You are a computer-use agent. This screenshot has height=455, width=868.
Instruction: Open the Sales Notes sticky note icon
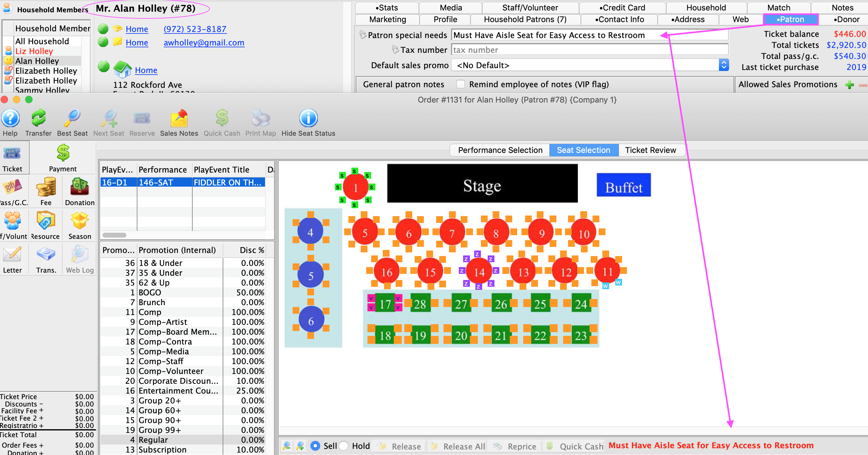tap(179, 119)
